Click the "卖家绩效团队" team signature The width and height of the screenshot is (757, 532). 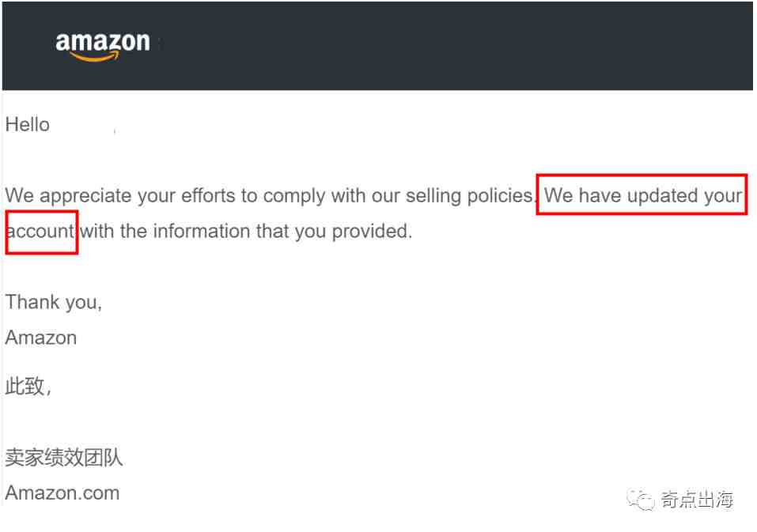point(64,458)
